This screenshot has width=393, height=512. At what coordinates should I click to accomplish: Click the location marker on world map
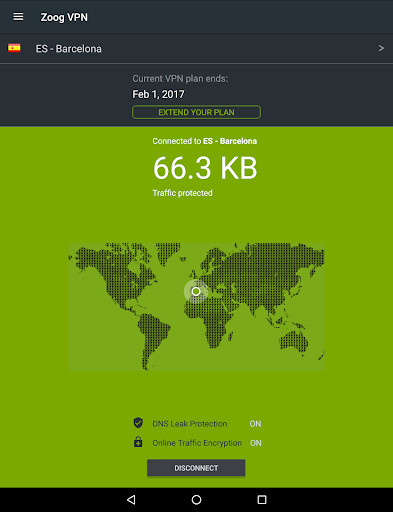click(196, 291)
